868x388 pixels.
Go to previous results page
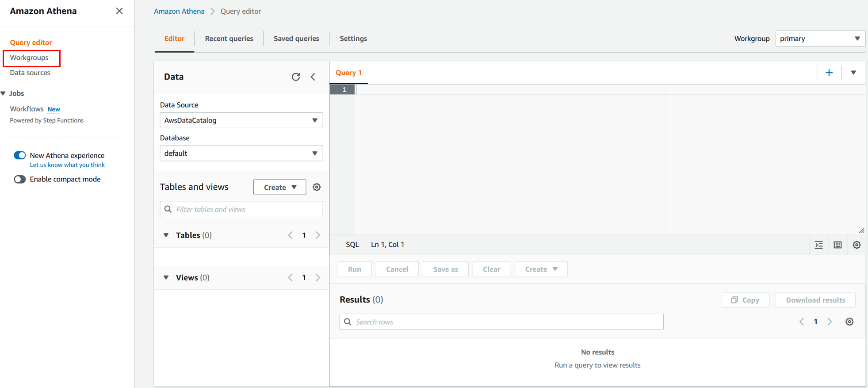(802, 322)
